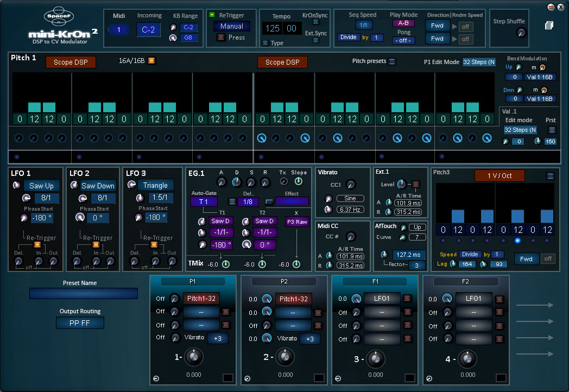Open the Play Mode A-B selector

click(x=403, y=23)
